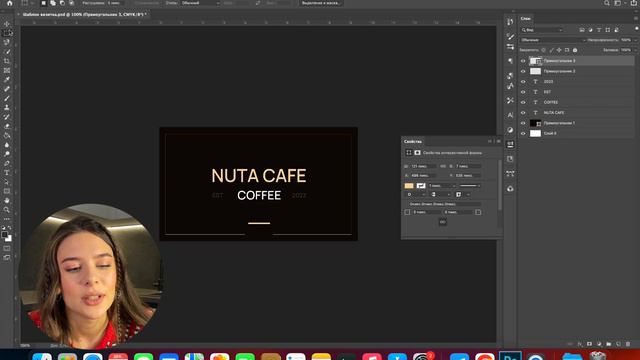Image resolution: width=640 pixels, height=360 pixels.
Task: Toggle lock all on layer
Action: pyautogui.click(x=575, y=50)
